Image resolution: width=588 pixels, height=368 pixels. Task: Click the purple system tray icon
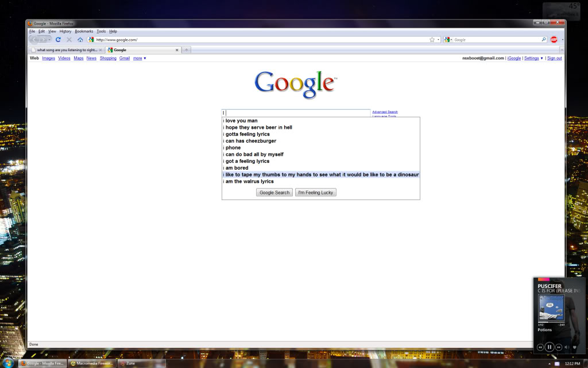[x=557, y=363]
